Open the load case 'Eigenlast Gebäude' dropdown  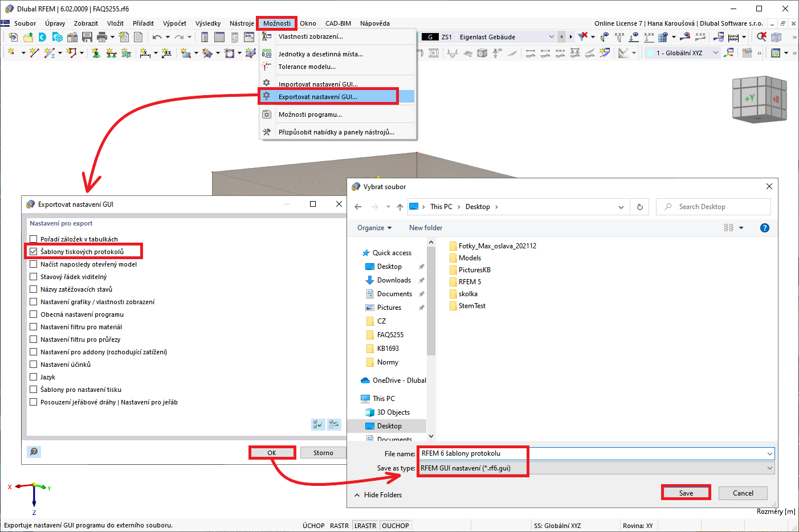click(551, 37)
